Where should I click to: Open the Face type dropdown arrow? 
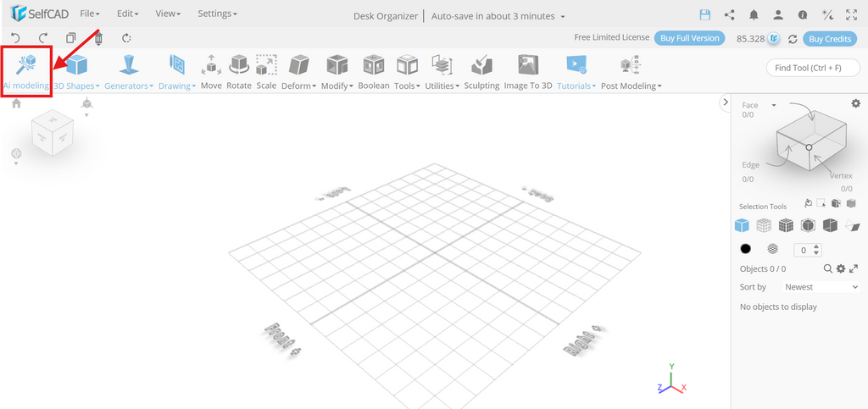click(x=774, y=105)
